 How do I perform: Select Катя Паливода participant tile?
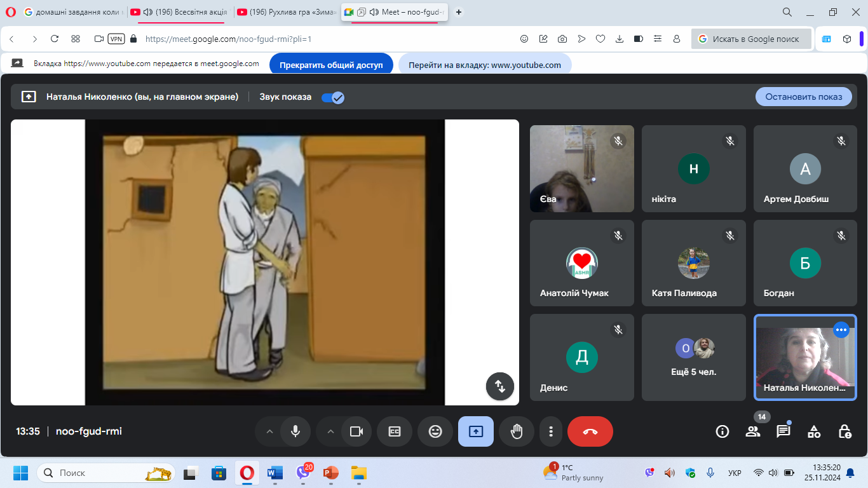(x=694, y=263)
